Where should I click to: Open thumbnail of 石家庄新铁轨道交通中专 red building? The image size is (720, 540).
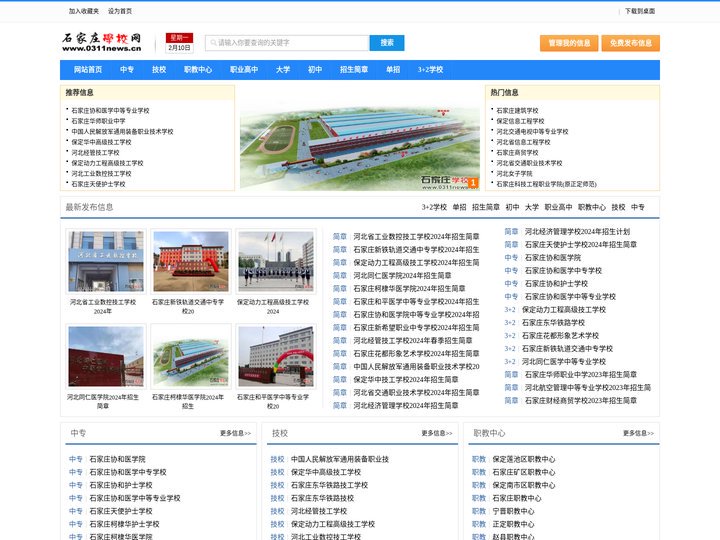[191, 261]
